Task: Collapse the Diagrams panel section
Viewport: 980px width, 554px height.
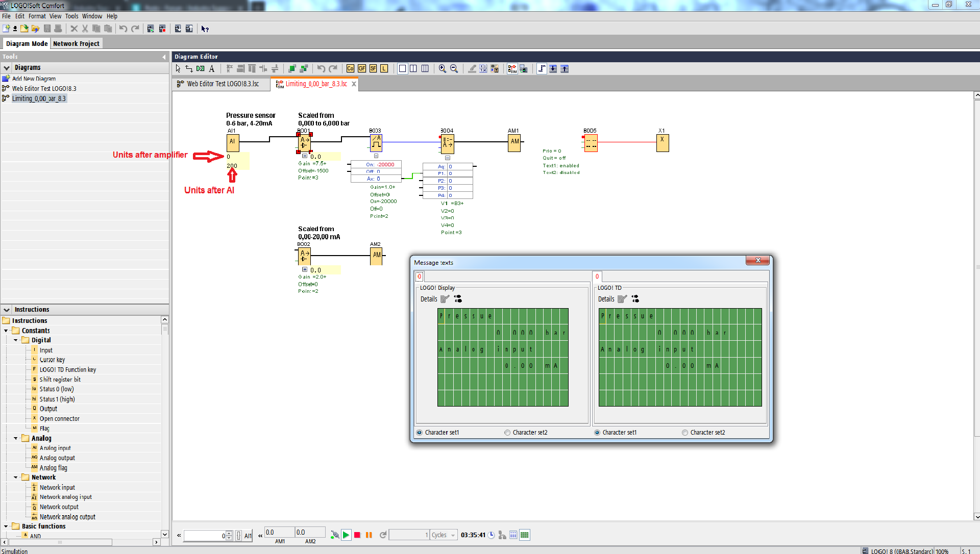Action: 7,68
